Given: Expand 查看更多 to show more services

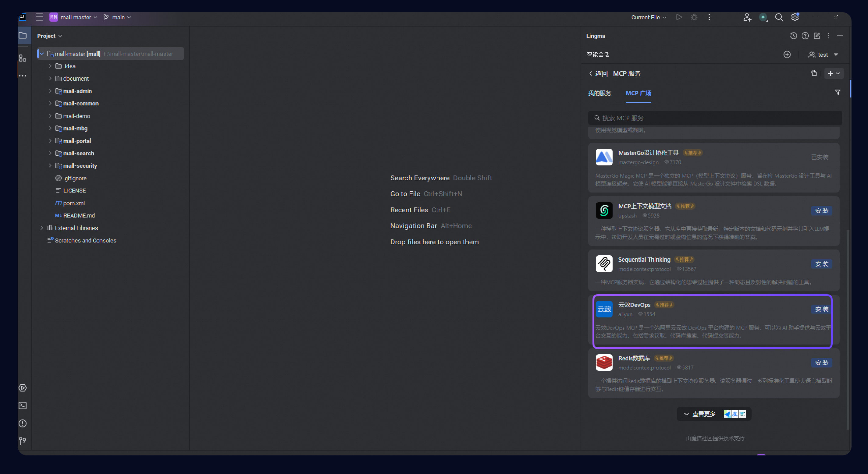Looking at the screenshot, I should click(x=714, y=414).
